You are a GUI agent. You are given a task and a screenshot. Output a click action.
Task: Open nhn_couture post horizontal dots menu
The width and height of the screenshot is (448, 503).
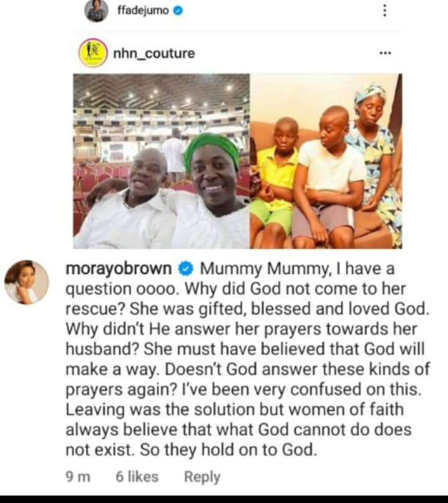pyautogui.click(x=385, y=53)
